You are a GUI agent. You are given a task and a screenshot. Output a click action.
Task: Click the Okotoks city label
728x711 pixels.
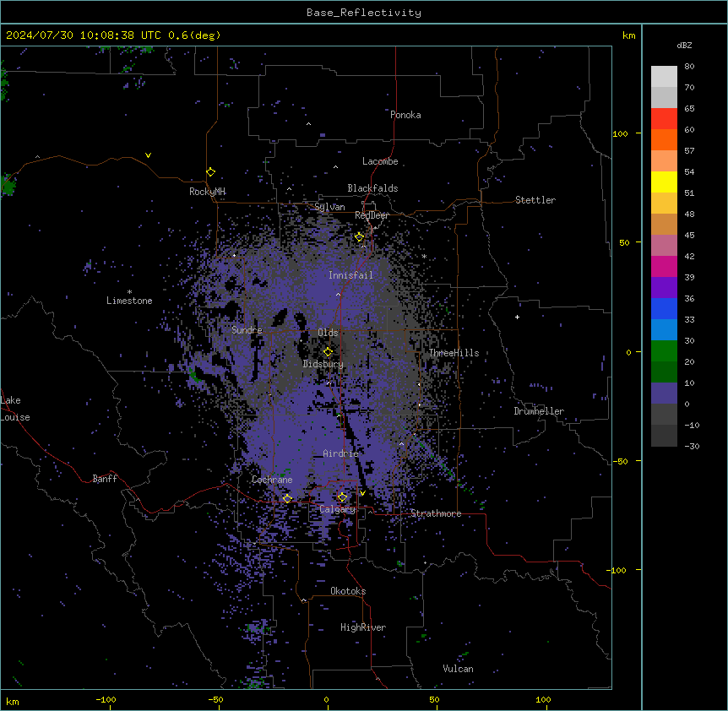coord(348,591)
